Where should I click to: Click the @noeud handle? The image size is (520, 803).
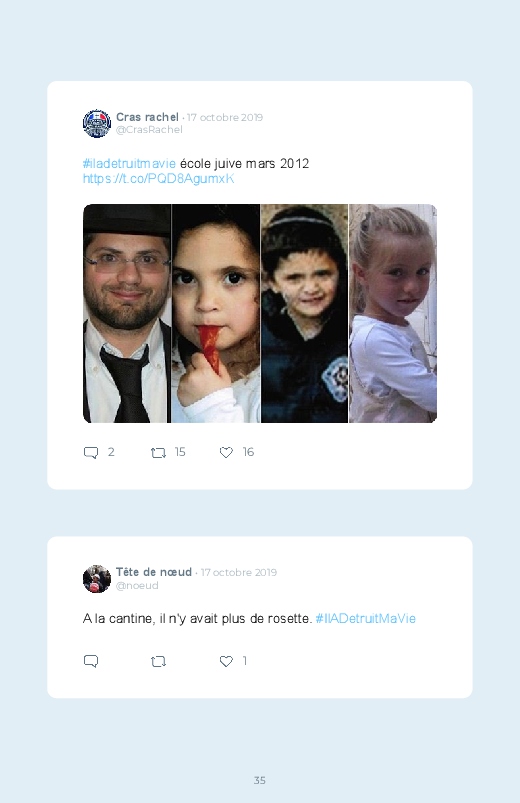tap(137, 585)
